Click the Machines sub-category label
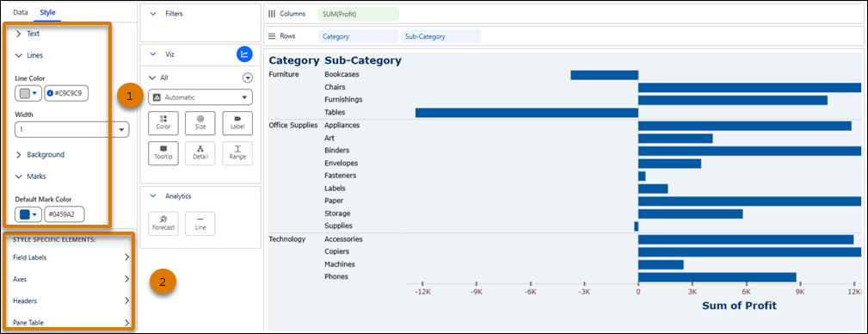 pyautogui.click(x=340, y=264)
